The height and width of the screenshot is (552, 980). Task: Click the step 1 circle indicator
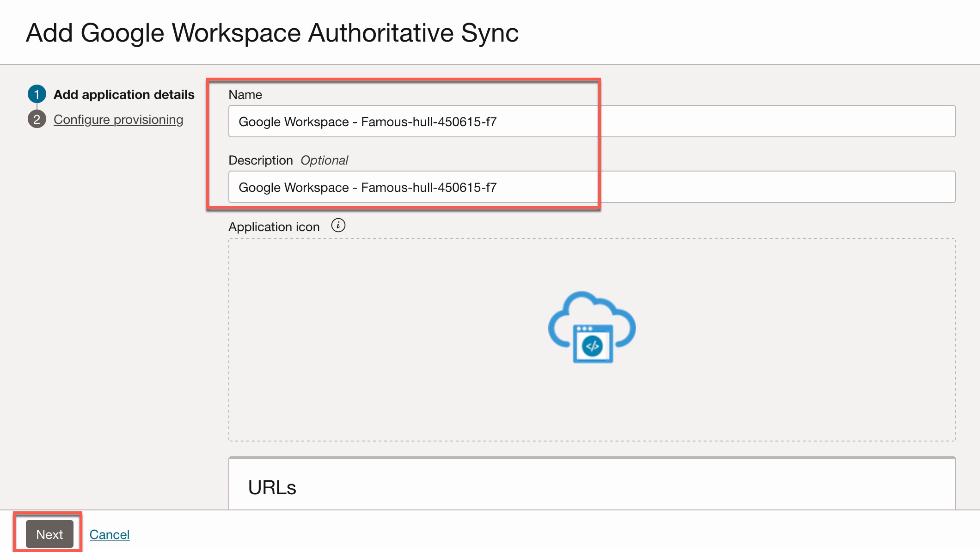(37, 94)
